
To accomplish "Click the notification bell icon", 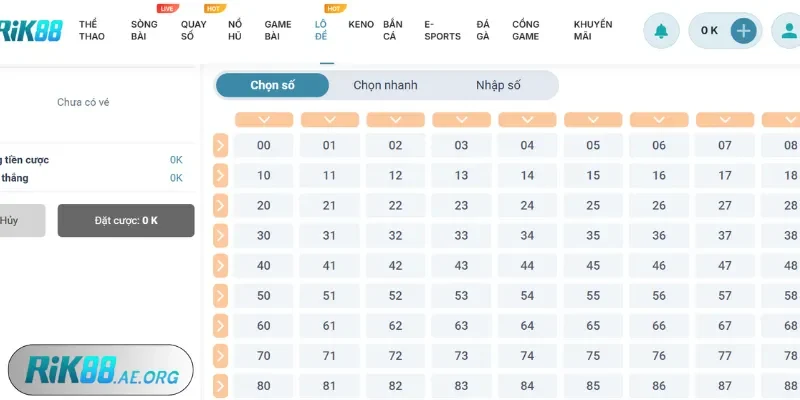I will 660,31.
